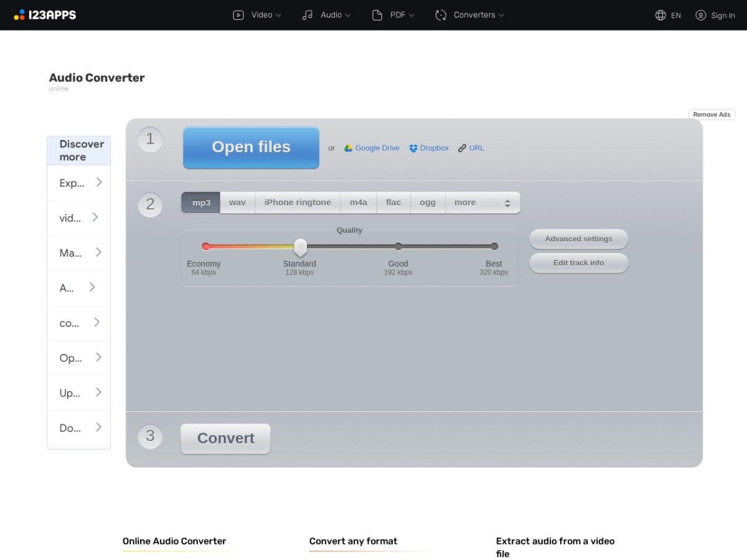This screenshot has width=747, height=560.
Task: Click the Convert button
Action: click(225, 439)
